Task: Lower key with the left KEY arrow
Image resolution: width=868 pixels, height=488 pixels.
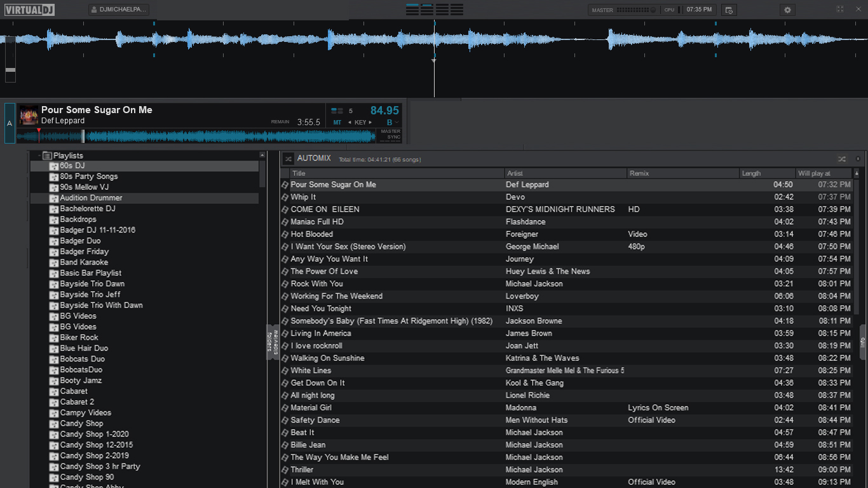Action: (349, 123)
